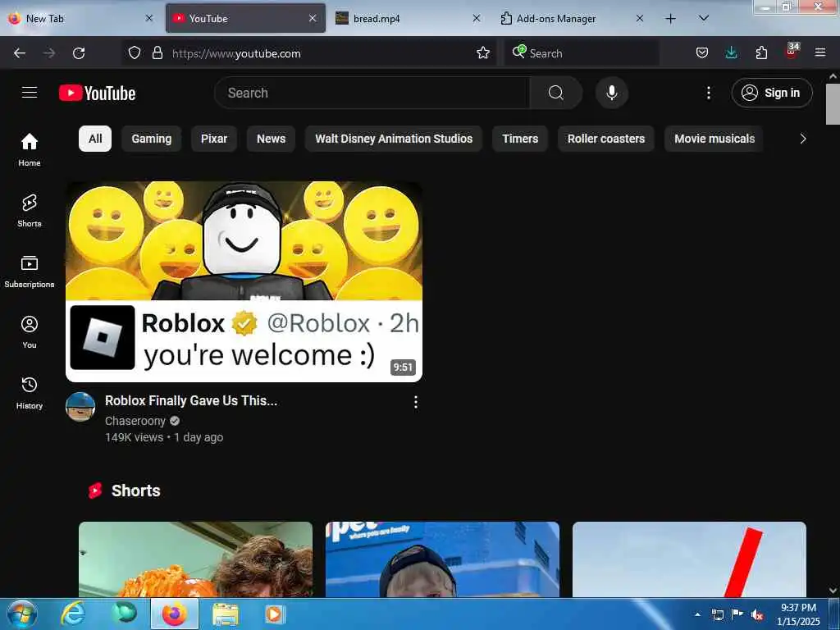The height and width of the screenshot is (630, 840).
Task: Open Shorts in the sidebar
Action: [x=30, y=211]
